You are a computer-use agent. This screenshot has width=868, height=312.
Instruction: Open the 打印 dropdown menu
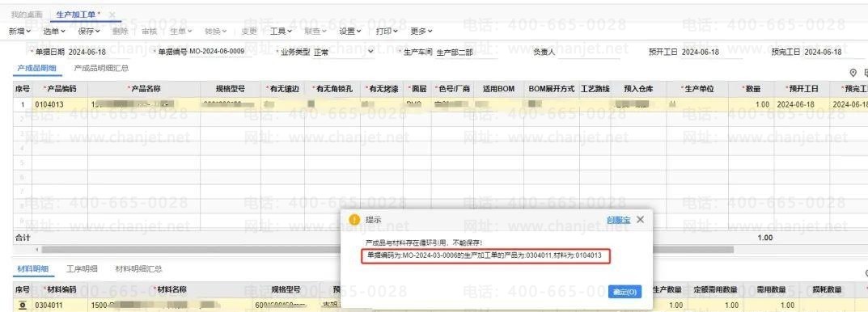tap(387, 32)
